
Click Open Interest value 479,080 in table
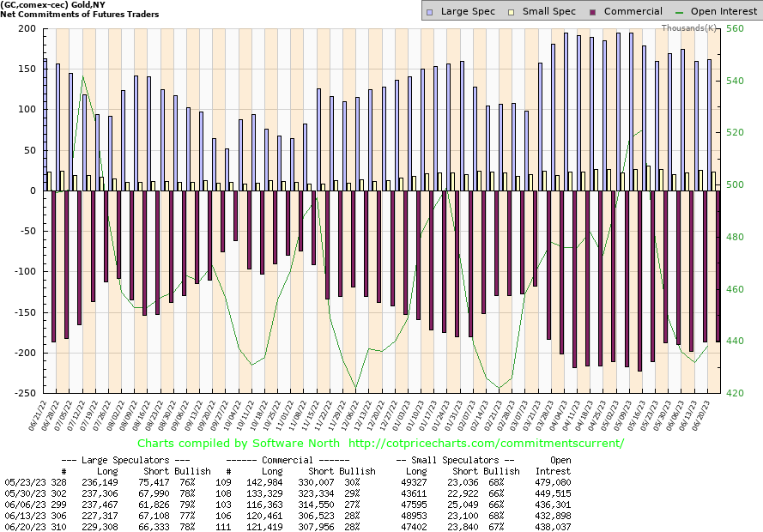tap(554, 482)
